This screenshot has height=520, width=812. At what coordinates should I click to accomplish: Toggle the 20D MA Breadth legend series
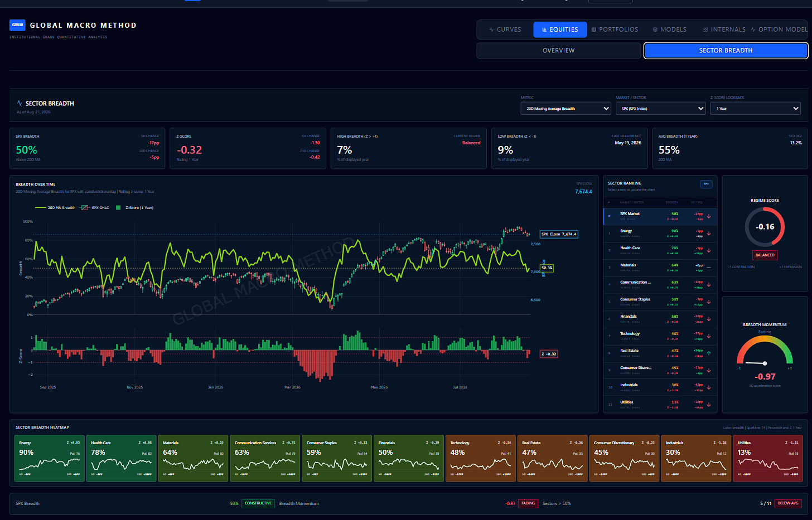[x=55, y=207]
